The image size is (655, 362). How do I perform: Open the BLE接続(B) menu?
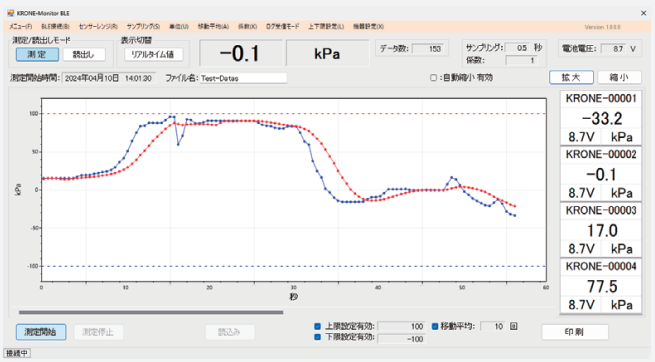point(55,26)
